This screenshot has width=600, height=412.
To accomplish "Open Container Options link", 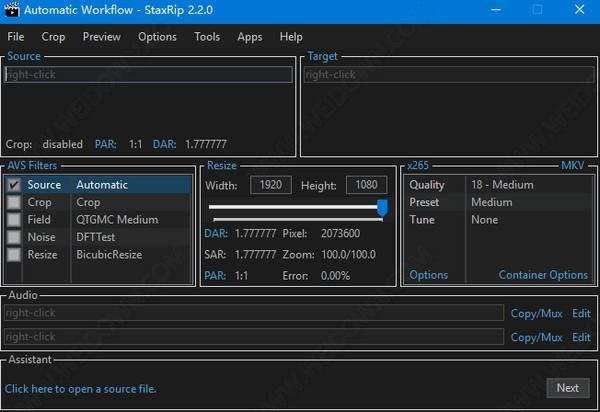I will tap(543, 275).
